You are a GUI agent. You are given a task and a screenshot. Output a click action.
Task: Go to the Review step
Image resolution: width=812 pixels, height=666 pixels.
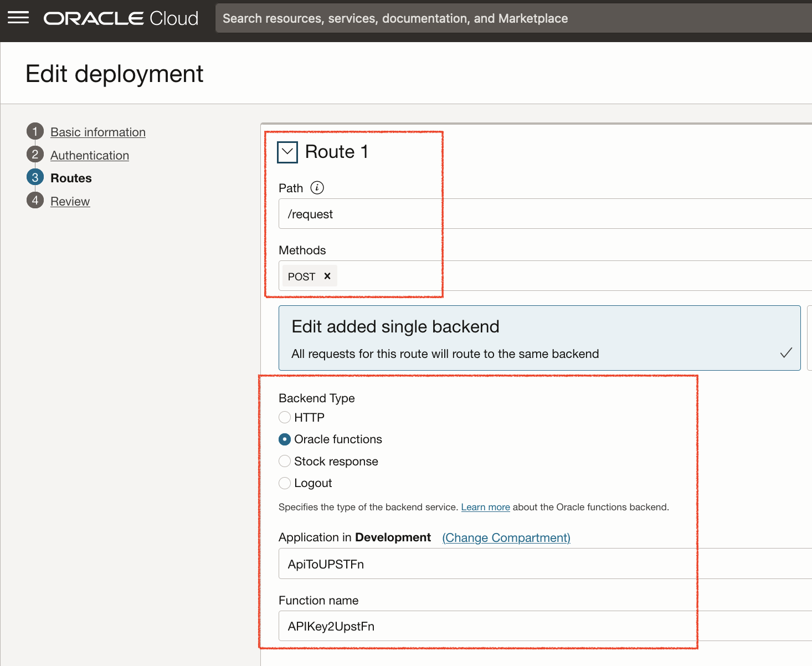click(x=70, y=201)
